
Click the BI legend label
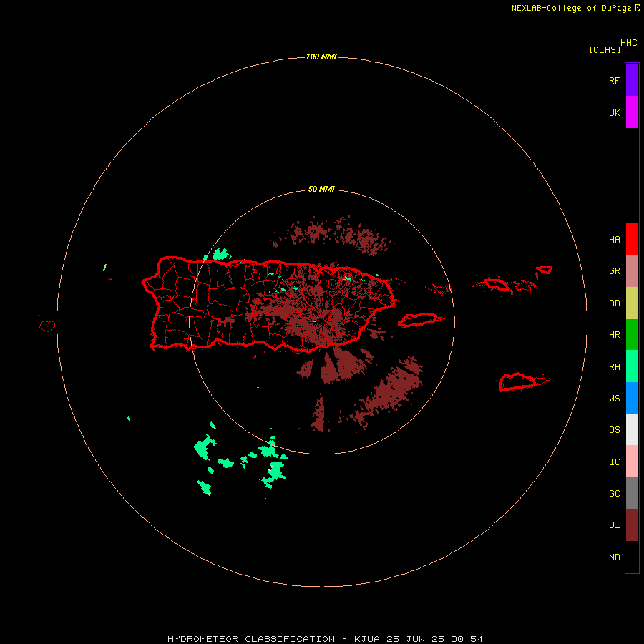pos(614,525)
